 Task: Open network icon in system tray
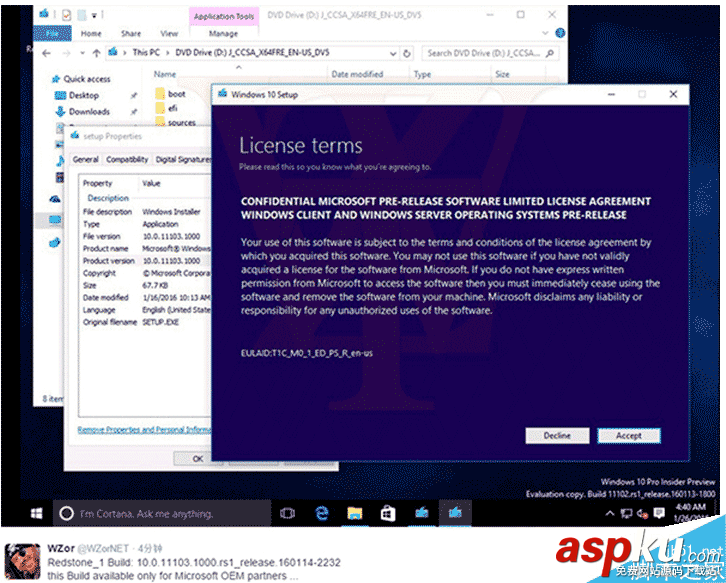tap(626, 513)
